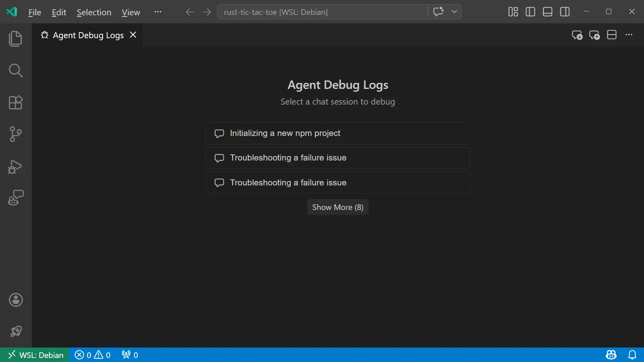The image size is (644, 362).
Task: Open the chat options chevron beside the search bar
Action: click(x=454, y=12)
